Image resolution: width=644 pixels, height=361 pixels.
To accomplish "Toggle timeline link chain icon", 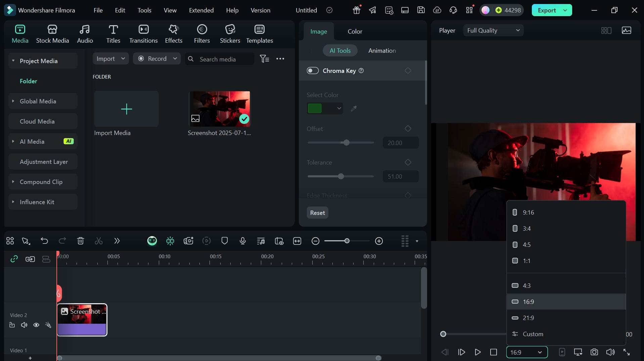I will coord(14,259).
